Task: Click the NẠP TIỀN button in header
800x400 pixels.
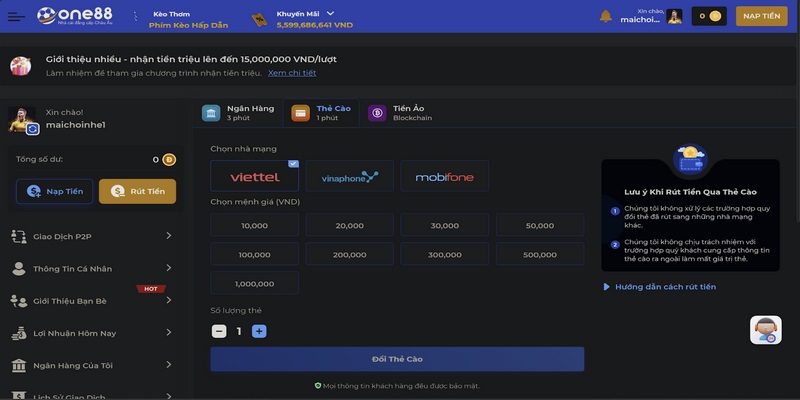Action: pos(761,16)
